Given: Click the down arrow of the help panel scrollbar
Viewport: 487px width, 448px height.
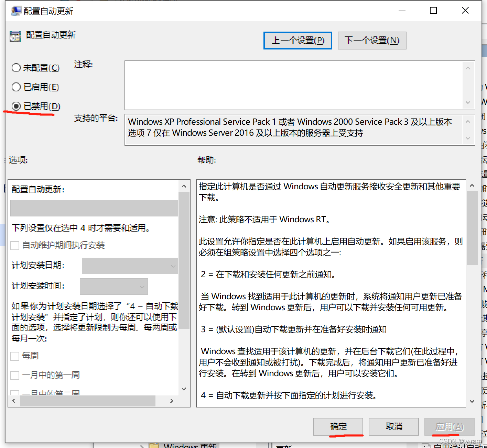Looking at the screenshot, I should [472, 401].
